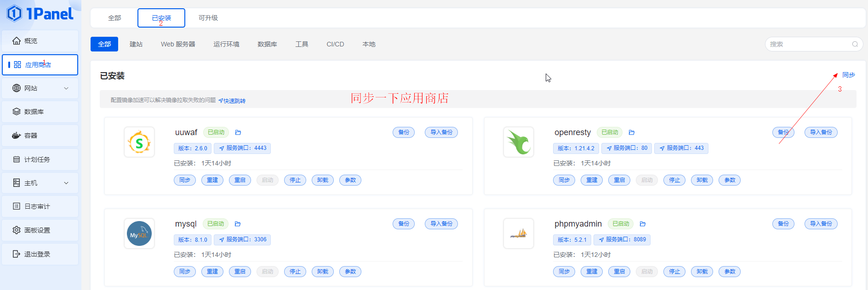
Task: Filter apps by 工具 category
Action: 302,44
